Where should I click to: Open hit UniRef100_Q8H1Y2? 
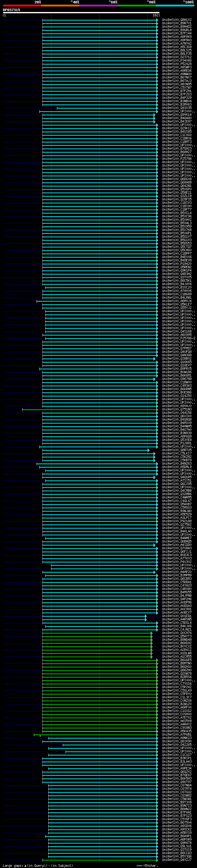click(176, 20)
